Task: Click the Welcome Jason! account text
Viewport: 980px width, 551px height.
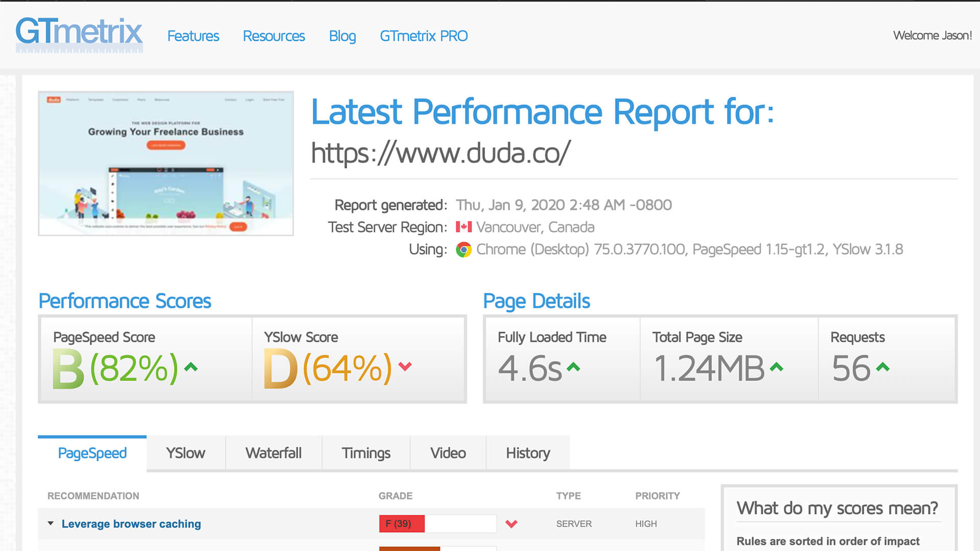Action: point(933,35)
